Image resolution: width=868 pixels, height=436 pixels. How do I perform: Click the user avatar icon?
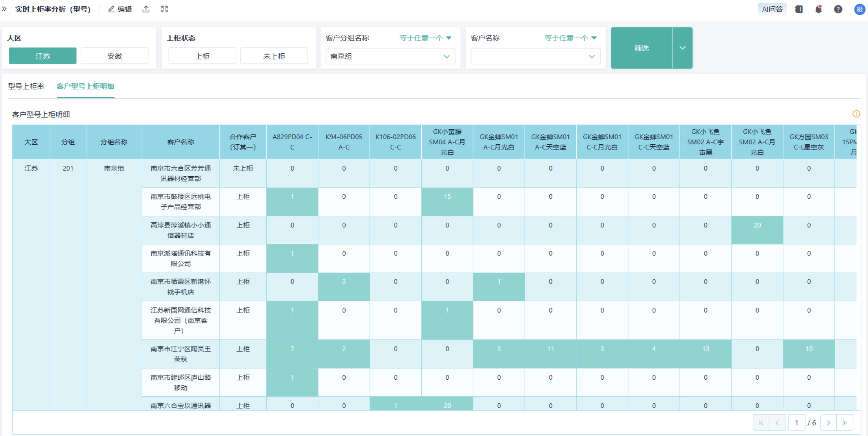coord(859,9)
